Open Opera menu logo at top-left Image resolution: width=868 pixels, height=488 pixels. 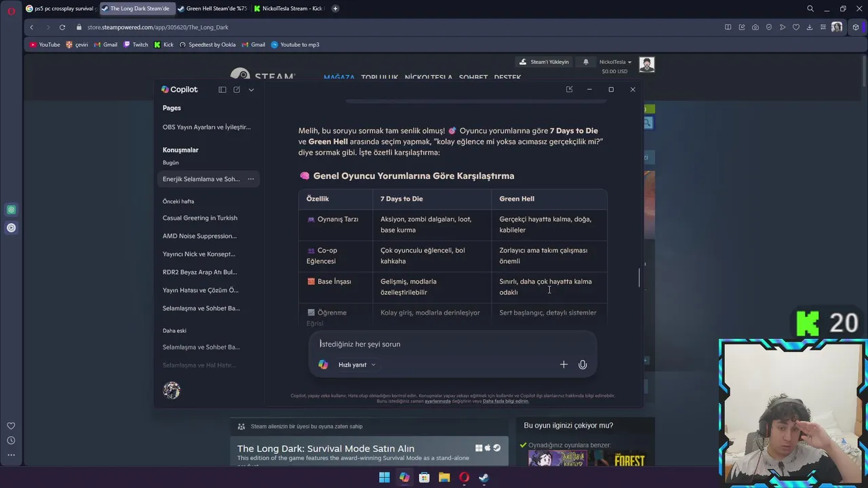(x=11, y=10)
